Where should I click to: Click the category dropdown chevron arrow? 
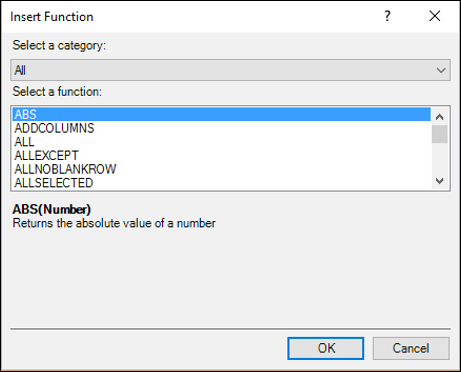pos(441,70)
